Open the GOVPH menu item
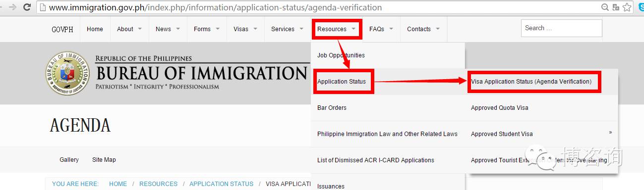This screenshot has width=644, height=190. point(62,29)
